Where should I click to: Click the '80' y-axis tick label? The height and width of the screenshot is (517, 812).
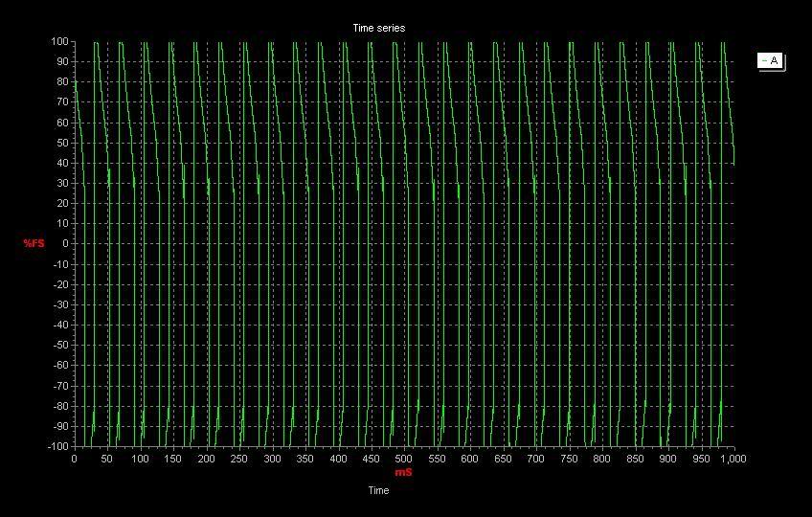pyautogui.click(x=62, y=81)
